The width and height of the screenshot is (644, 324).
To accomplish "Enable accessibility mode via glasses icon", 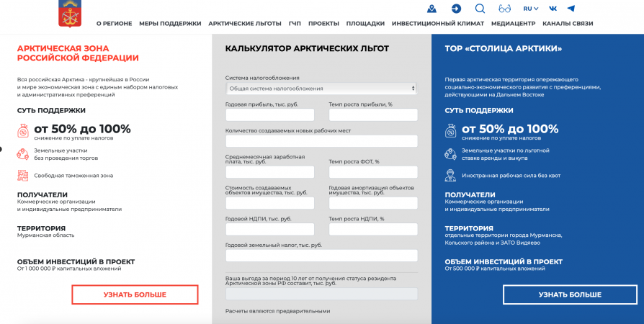I will (504, 9).
